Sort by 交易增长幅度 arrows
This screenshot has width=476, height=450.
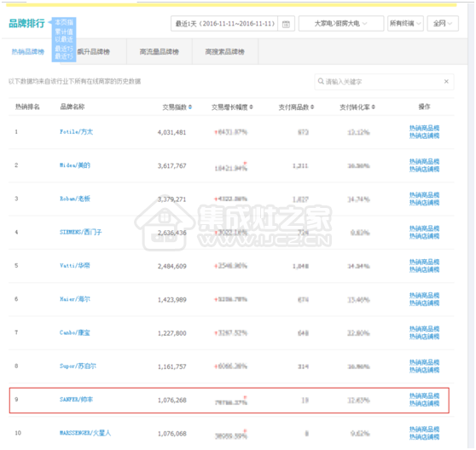252,107
